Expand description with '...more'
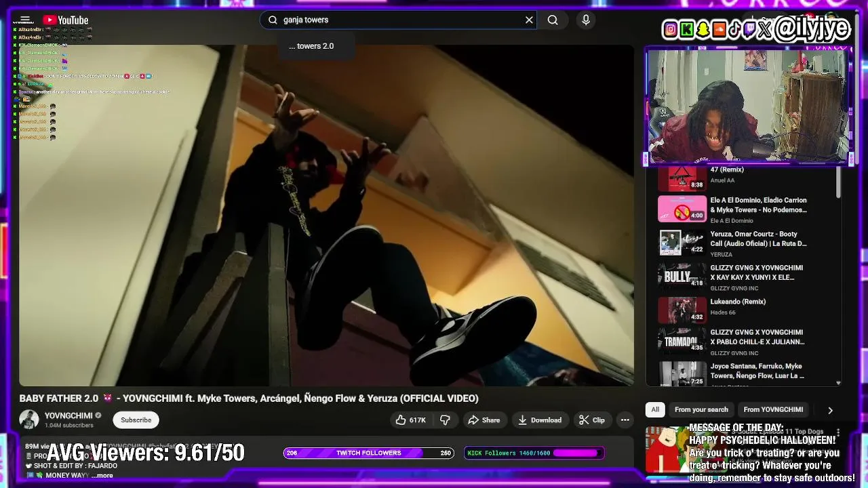 click(x=102, y=476)
